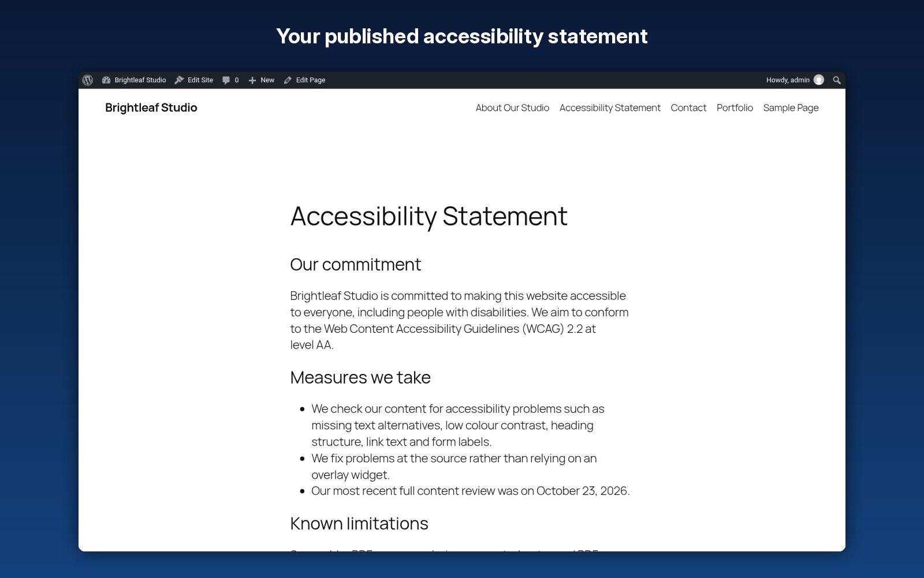This screenshot has height=578, width=924.
Task: Click the "Your published accessibility statement" caption
Action: click(462, 36)
